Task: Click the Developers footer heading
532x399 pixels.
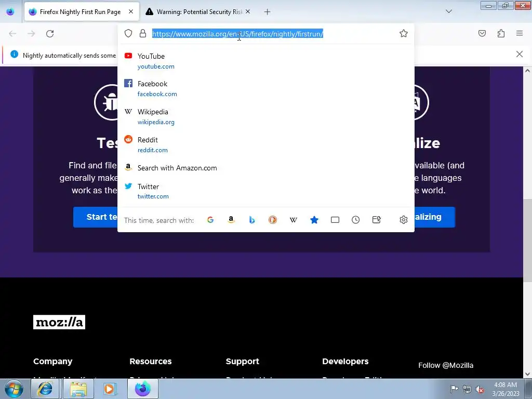Action: coord(345,362)
